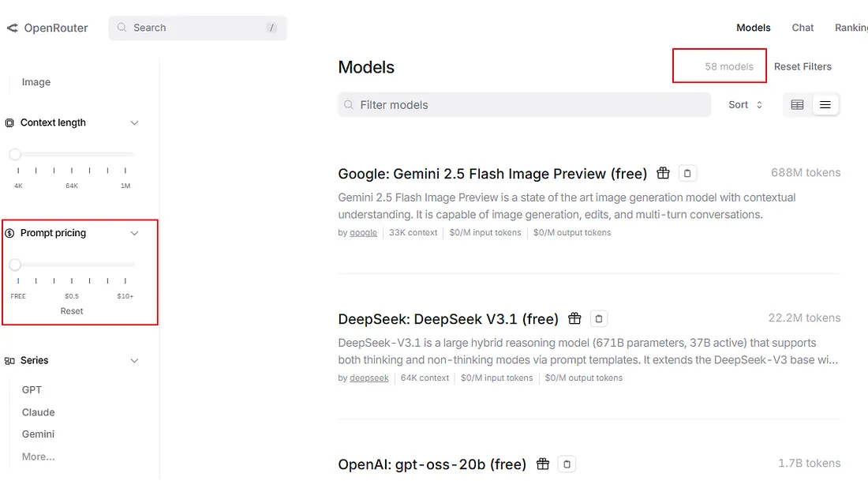Click the gift icon next to gpt-oss-20b

(x=543, y=464)
